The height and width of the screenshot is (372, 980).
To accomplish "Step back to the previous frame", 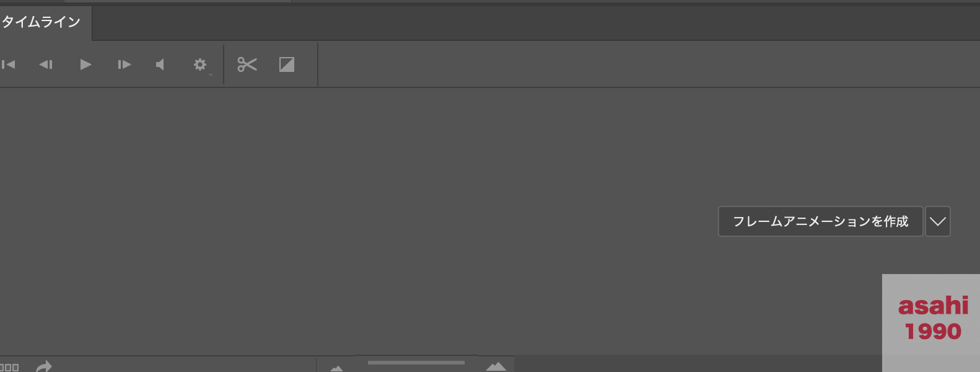I will [x=46, y=64].
